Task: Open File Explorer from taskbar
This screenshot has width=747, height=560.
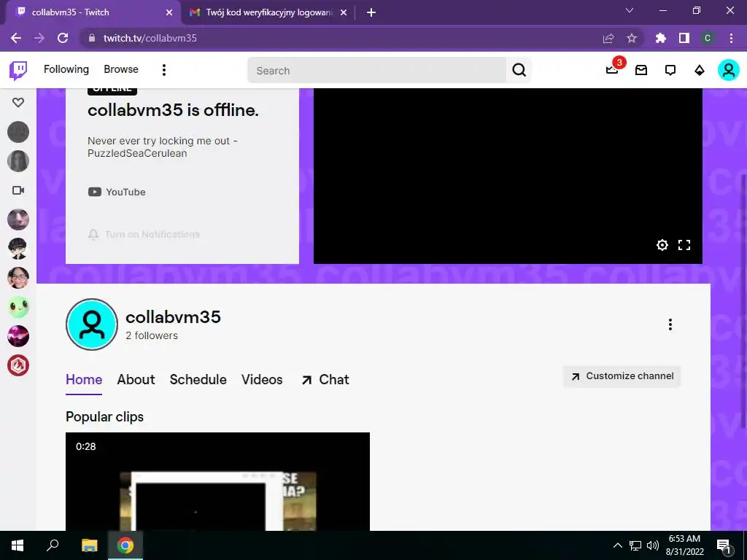Action: 89,545
